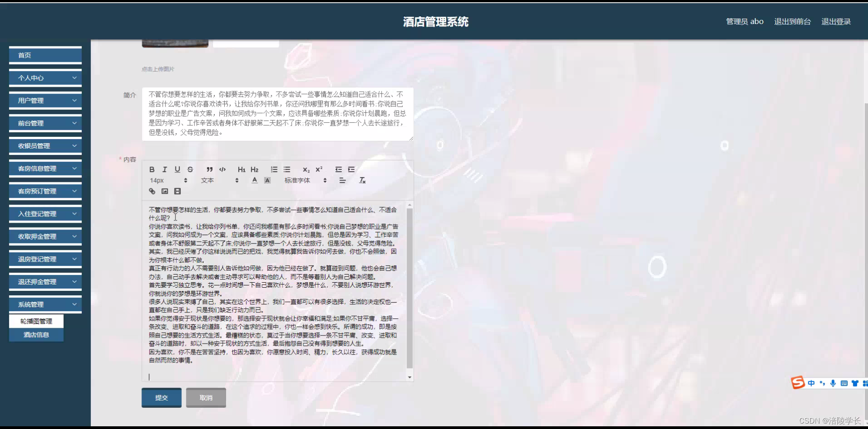This screenshot has height=429, width=868.
Task: Open the text color picker
Action: 255,180
